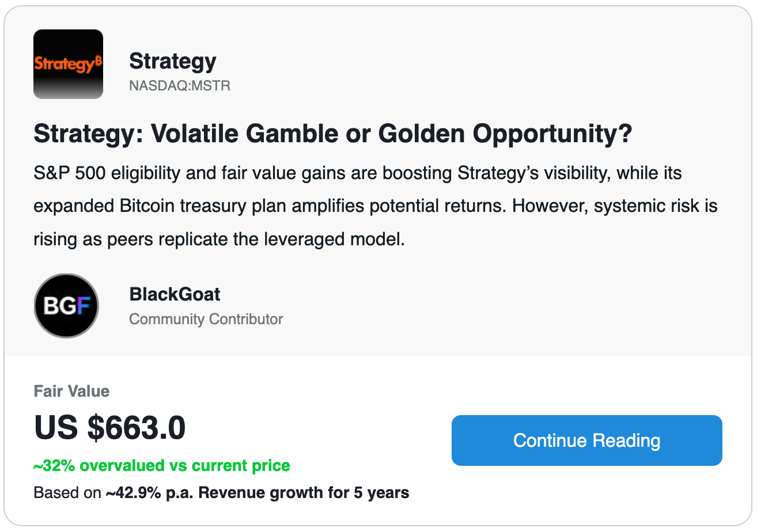
Task: Select the US $663.0 fair value figure
Action: click(109, 428)
